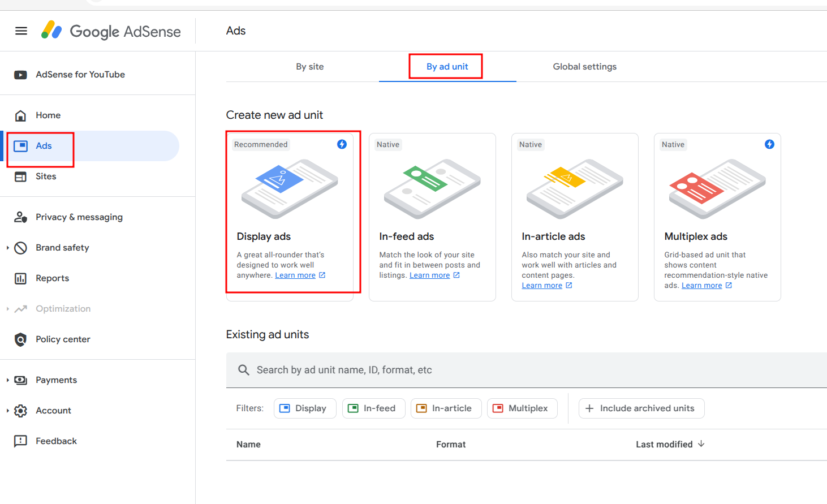Click the AMP lightning badge on Display ads
827x504 pixels.
click(342, 144)
